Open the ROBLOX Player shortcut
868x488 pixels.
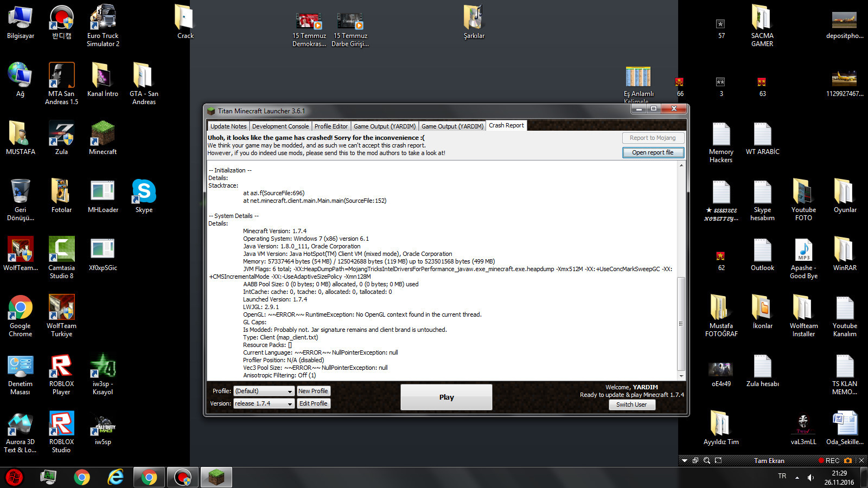point(61,374)
